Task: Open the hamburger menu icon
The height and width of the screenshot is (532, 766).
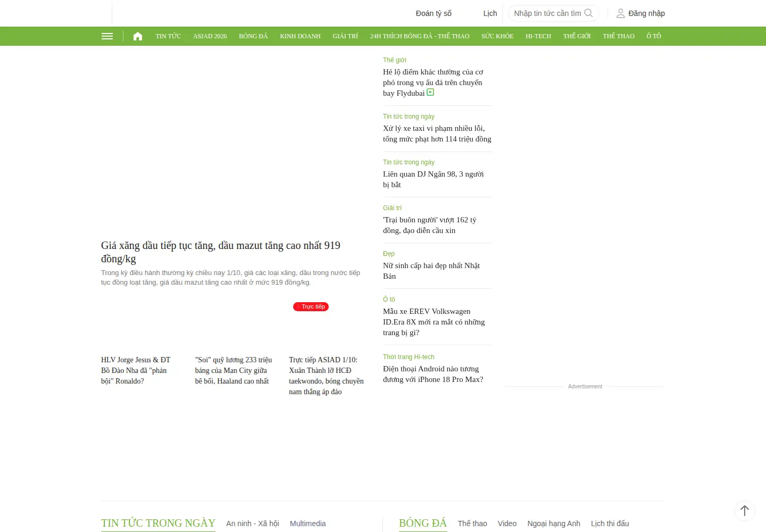Action: pyautogui.click(x=107, y=36)
